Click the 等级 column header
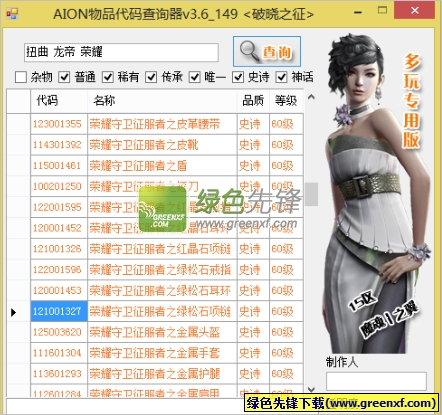This screenshot has height=415, width=442. 286,101
